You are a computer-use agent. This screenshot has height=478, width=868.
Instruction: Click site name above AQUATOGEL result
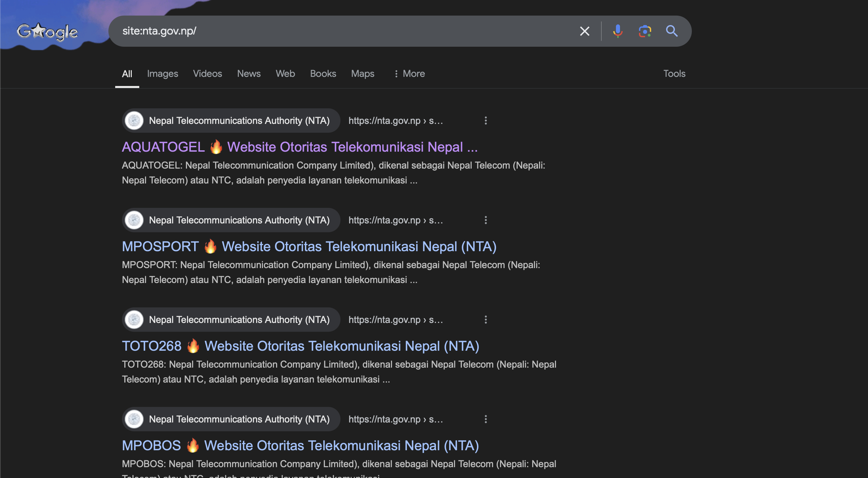coord(239,121)
